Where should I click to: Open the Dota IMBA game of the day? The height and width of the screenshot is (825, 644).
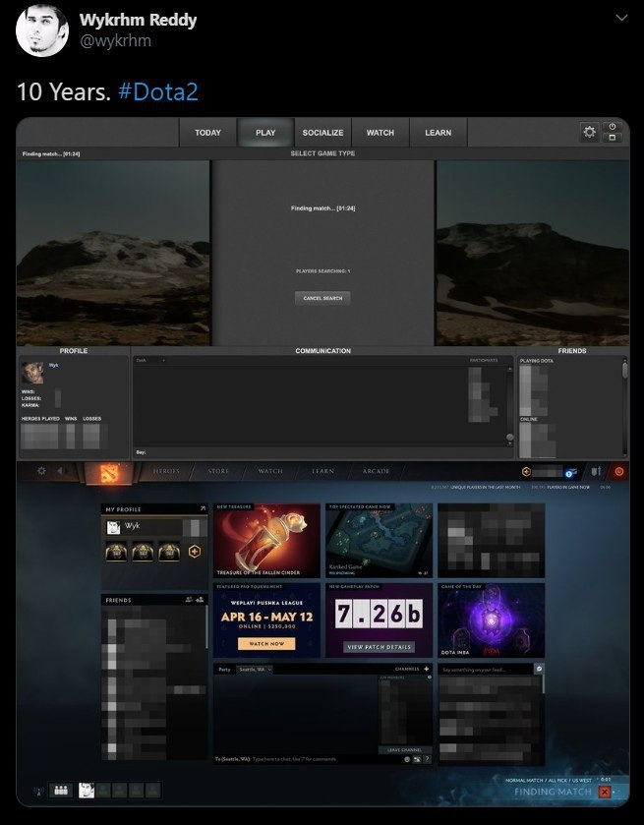pos(491,620)
